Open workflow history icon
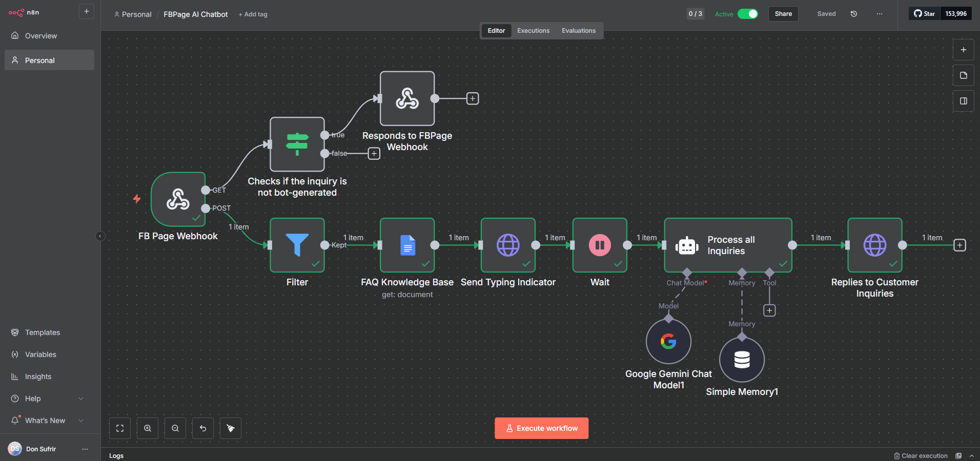Viewport: 980px width, 461px height. pos(854,14)
